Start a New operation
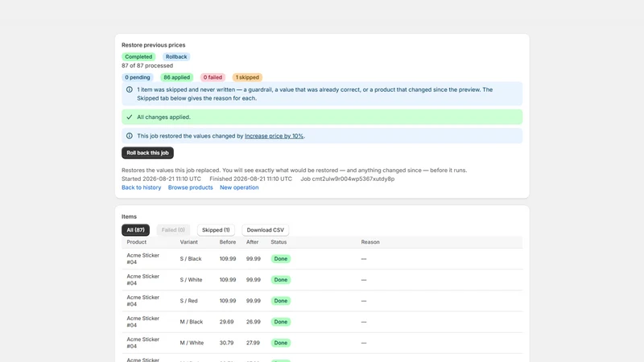The width and height of the screenshot is (644, 362). [239, 187]
